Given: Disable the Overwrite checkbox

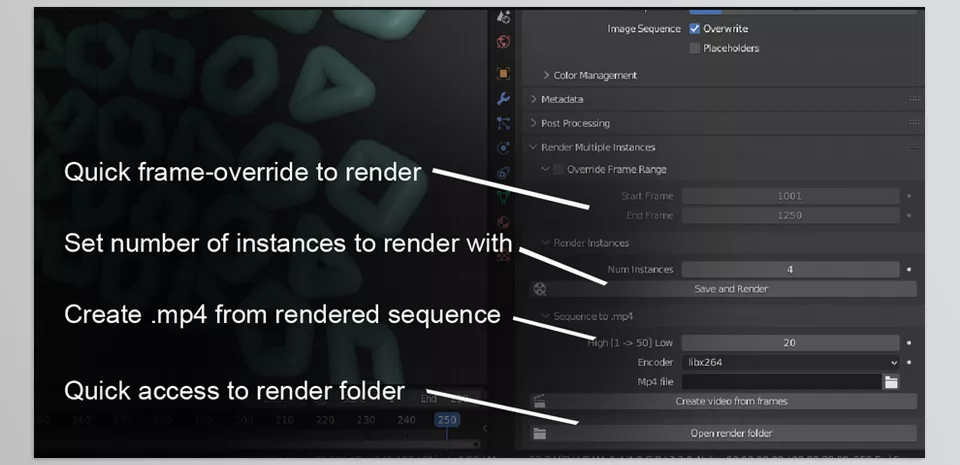Looking at the screenshot, I should 695,29.
